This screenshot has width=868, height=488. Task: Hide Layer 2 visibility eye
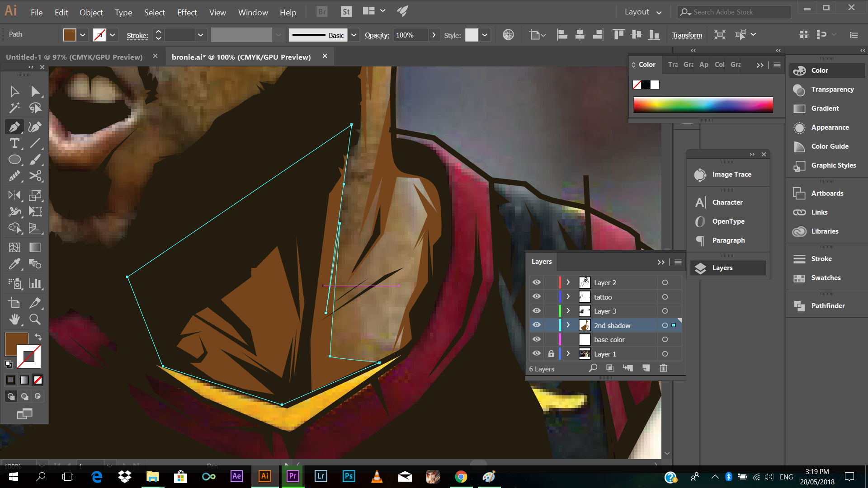click(537, 282)
